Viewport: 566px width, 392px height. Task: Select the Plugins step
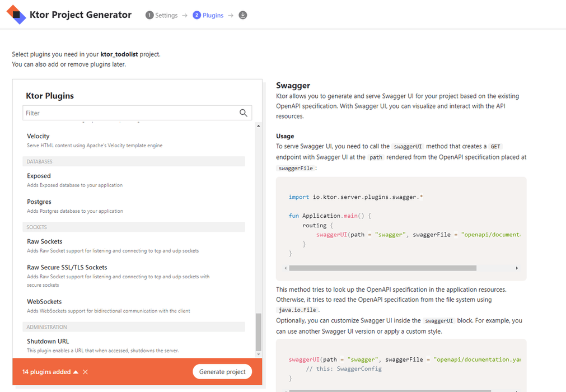coord(208,15)
